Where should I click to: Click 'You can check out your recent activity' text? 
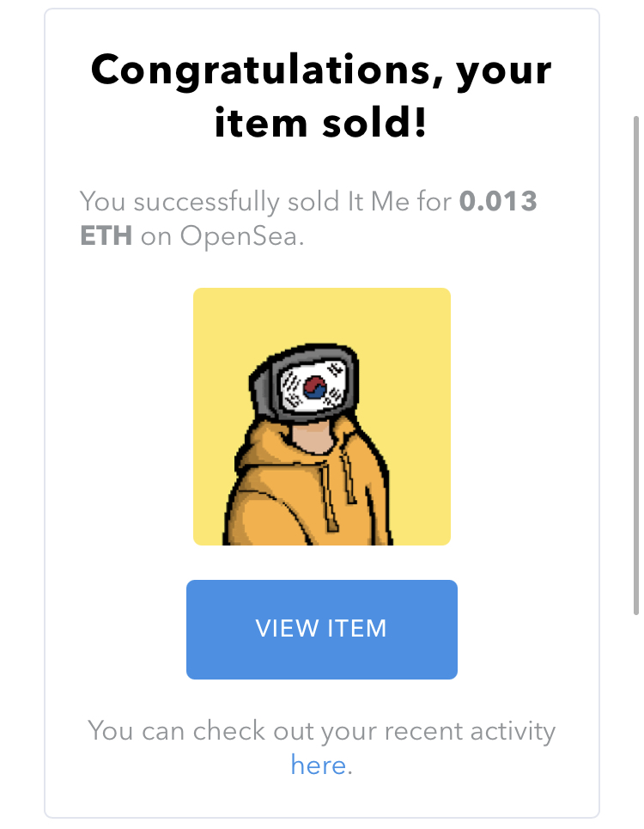pos(321,731)
